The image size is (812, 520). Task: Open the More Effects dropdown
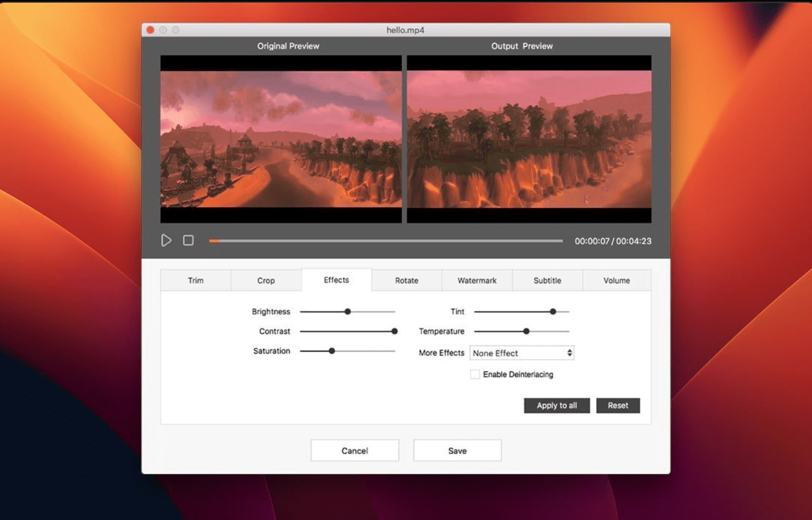(522, 353)
